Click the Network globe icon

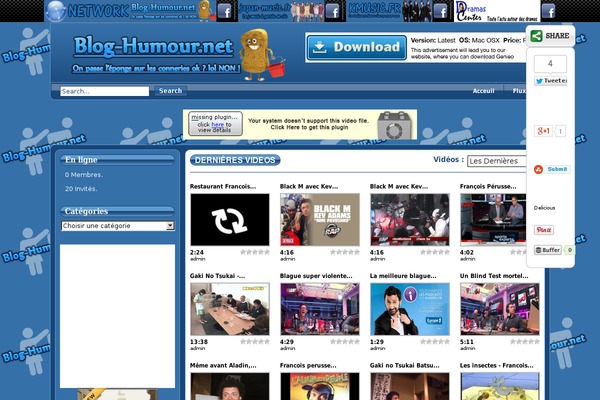click(x=55, y=11)
